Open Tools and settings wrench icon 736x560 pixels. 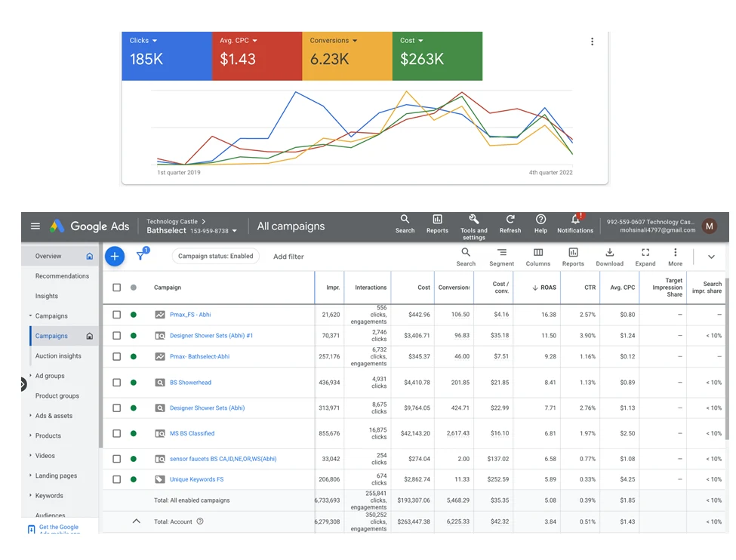click(x=473, y=220)
